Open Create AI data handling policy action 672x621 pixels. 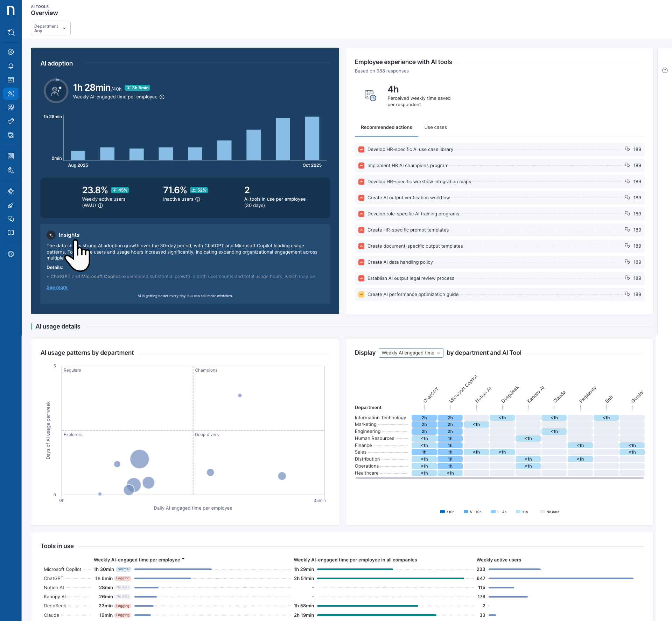(400, 262)
